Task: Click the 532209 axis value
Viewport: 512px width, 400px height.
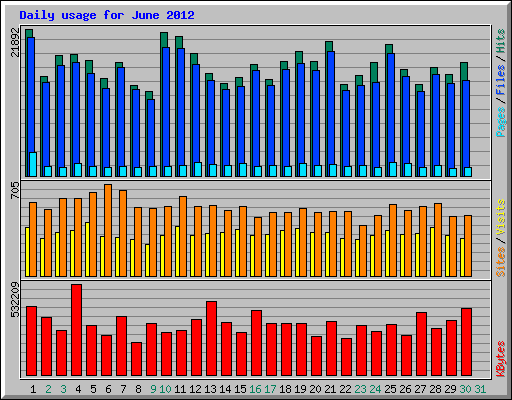Action: (15, 300)
